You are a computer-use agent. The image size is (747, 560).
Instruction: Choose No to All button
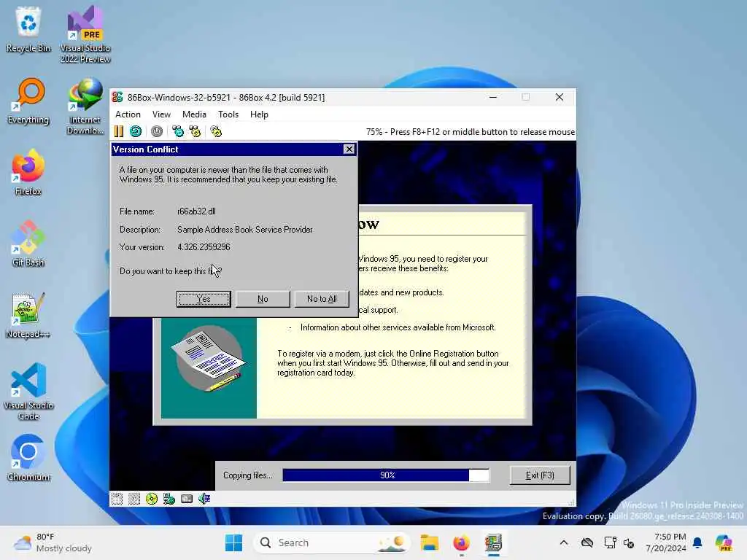[322, 299]
